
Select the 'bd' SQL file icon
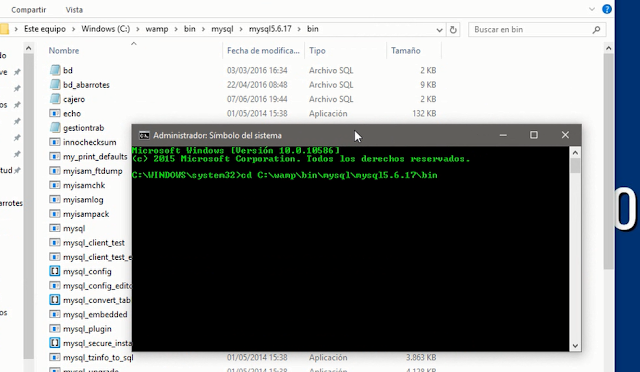pyautogui.click(x=55, y=70)
